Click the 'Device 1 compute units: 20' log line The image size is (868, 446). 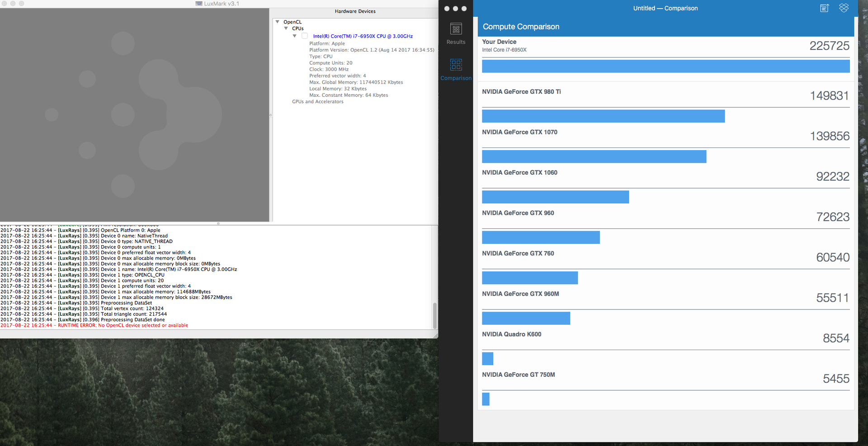point(82,280)
